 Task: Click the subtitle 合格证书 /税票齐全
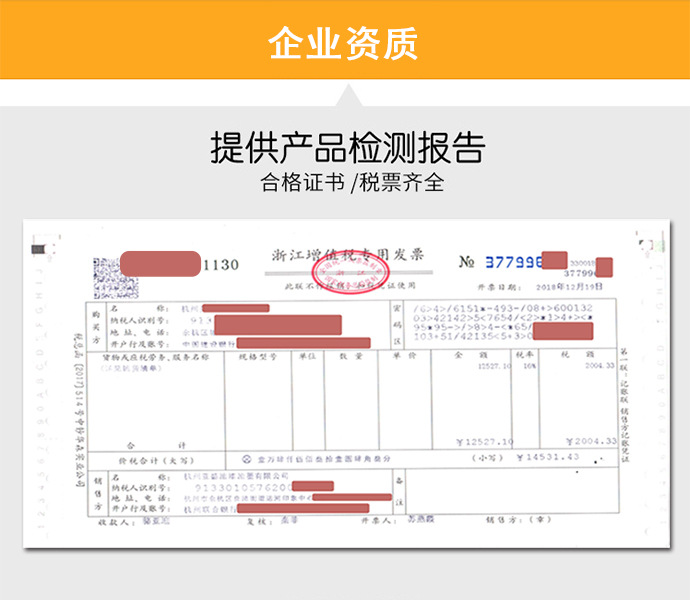click(x=345, y=184)
